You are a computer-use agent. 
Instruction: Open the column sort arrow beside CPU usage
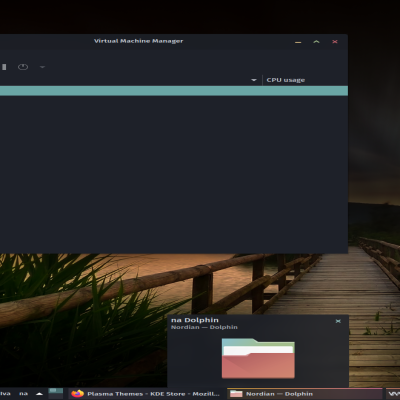tap(254, 80)
